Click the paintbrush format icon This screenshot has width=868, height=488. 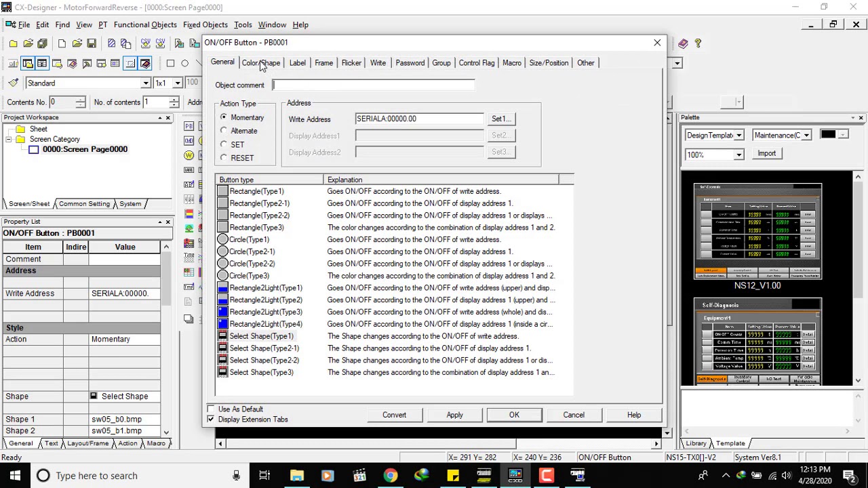(13, 83)
